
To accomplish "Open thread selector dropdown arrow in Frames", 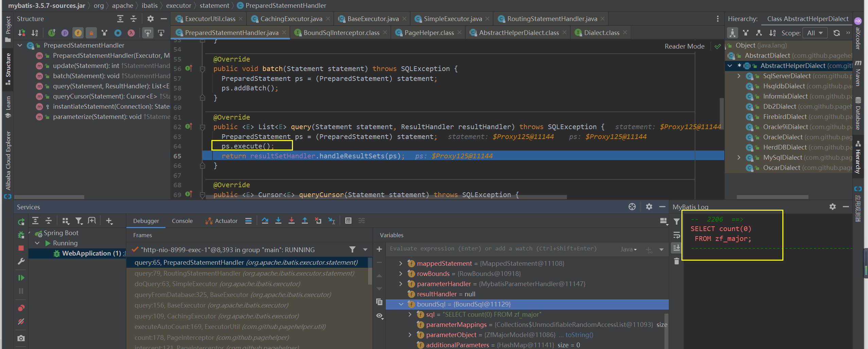I will pos(365,249).
